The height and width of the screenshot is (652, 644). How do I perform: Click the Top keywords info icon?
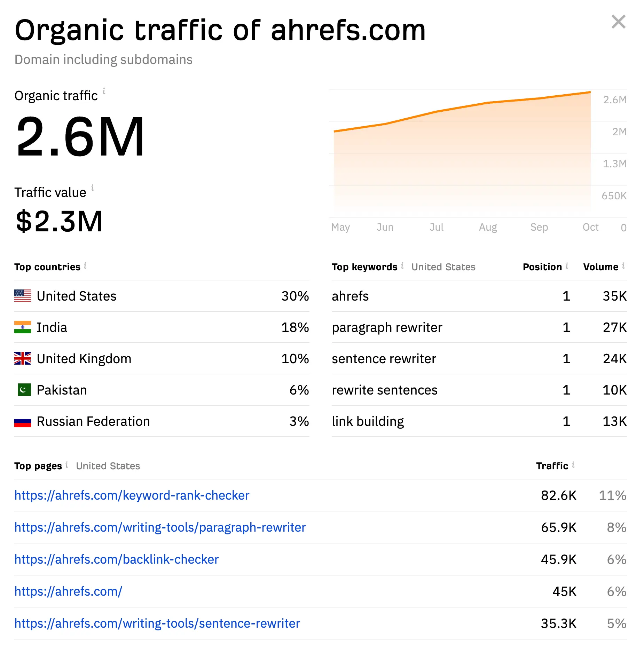(x=402, y=266)
